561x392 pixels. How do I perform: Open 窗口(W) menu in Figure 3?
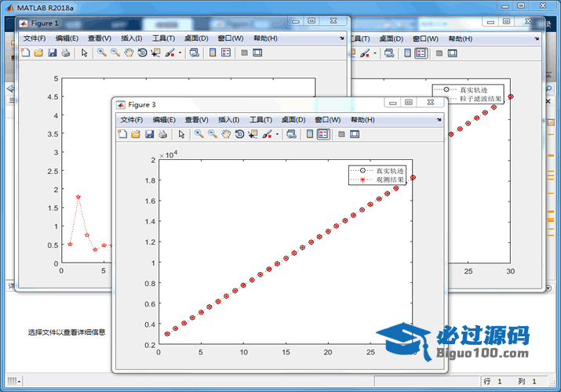click(328, 120)
